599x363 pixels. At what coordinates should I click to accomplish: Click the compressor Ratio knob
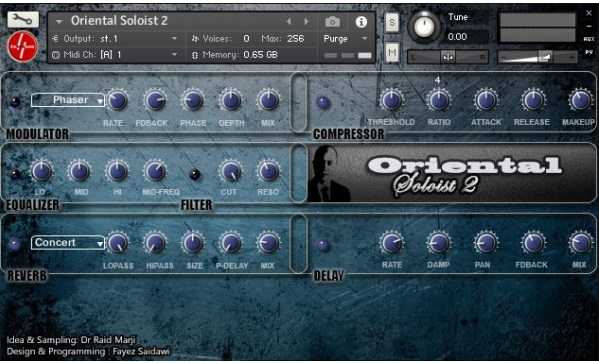pos(439,100)
